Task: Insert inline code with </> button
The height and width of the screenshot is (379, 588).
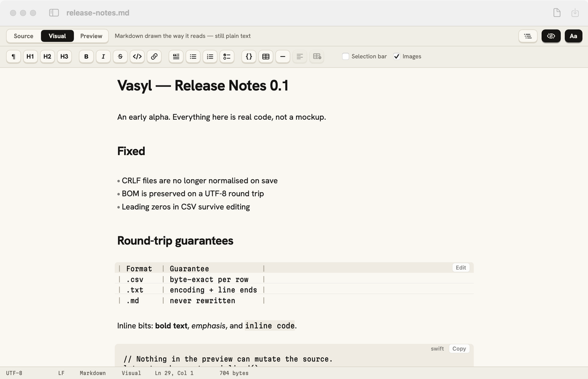Action: [137, 56]
